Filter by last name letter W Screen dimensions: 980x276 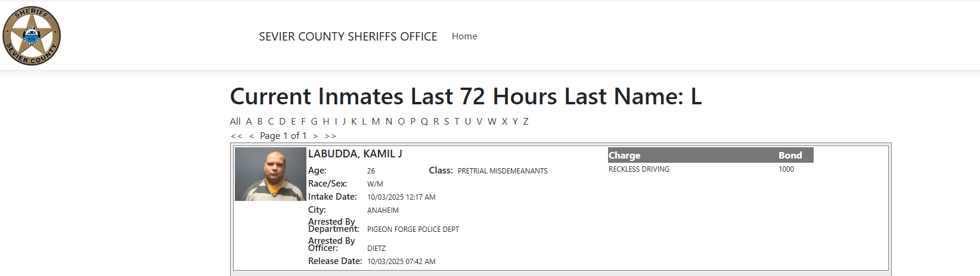coord(492,122)
